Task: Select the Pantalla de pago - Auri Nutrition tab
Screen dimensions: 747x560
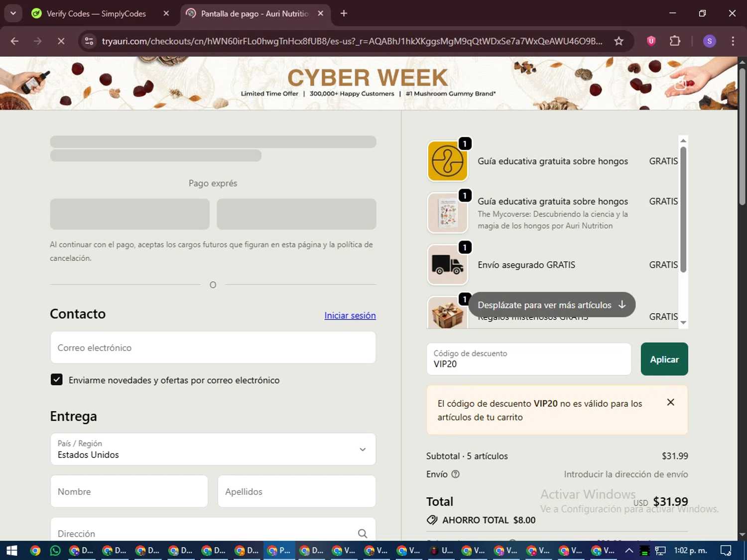Action: point(254,13)
